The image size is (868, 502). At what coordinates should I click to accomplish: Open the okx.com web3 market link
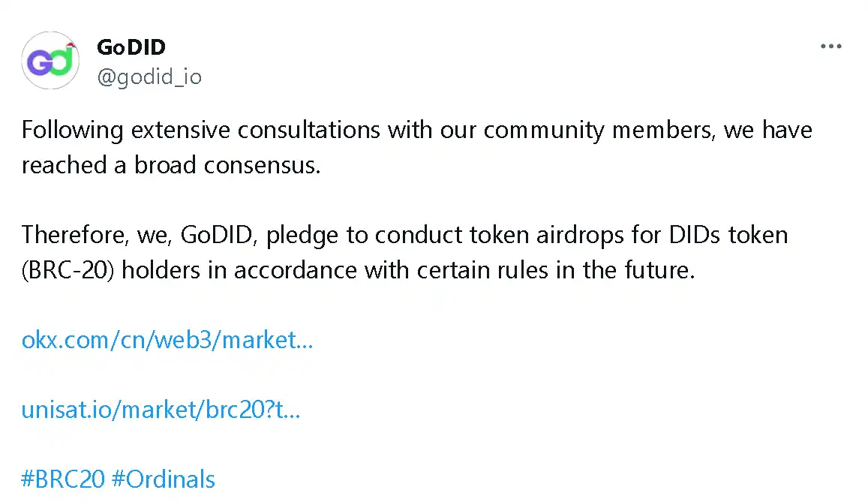(x=167, y=340)
